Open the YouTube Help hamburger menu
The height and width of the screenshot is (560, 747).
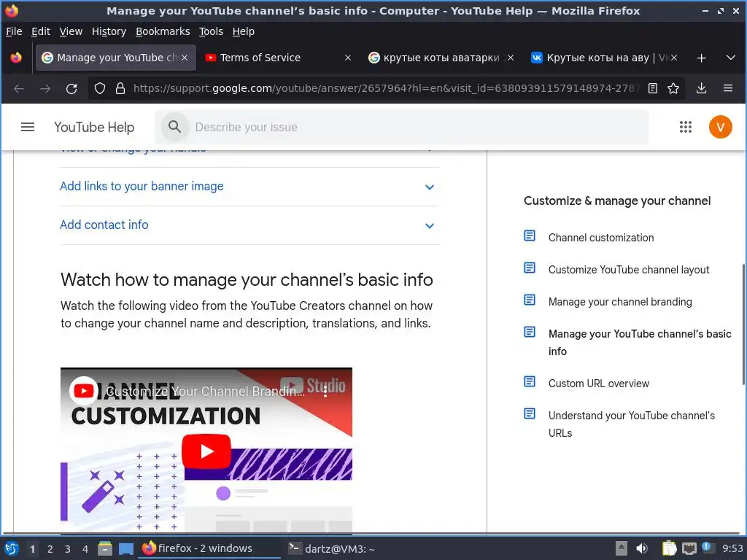tap(28, 127)
